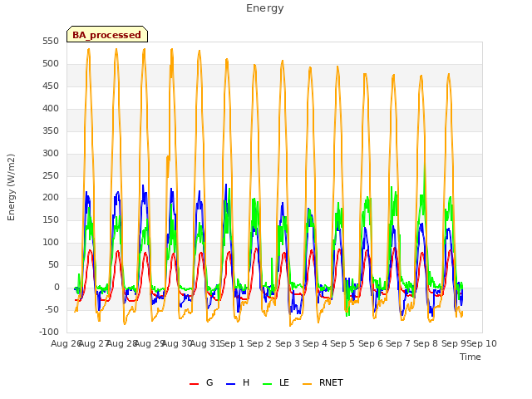Select the LE legend label
The width and height of the screenshot is (532, 399).
click(x=284, y=382)
